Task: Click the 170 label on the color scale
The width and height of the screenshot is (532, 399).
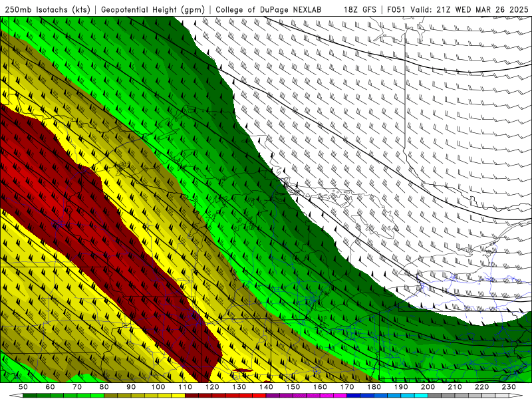Action: click(347, 387)
